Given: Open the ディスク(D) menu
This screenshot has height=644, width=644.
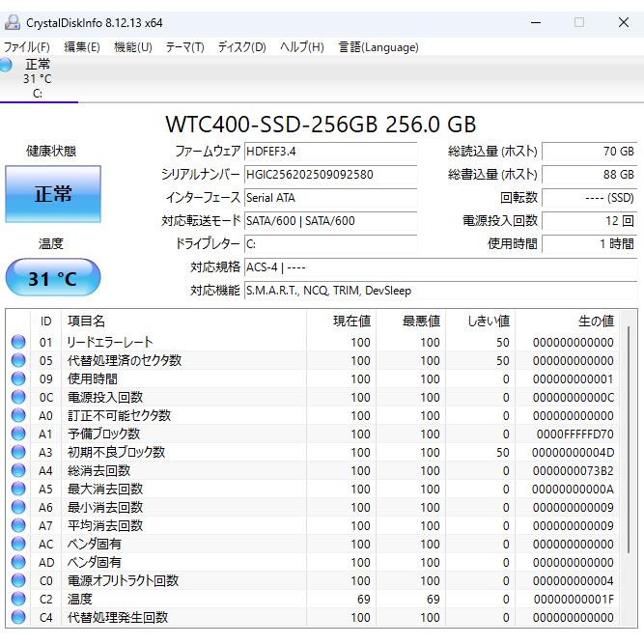Looking at the screenshot, I should 242,47.
